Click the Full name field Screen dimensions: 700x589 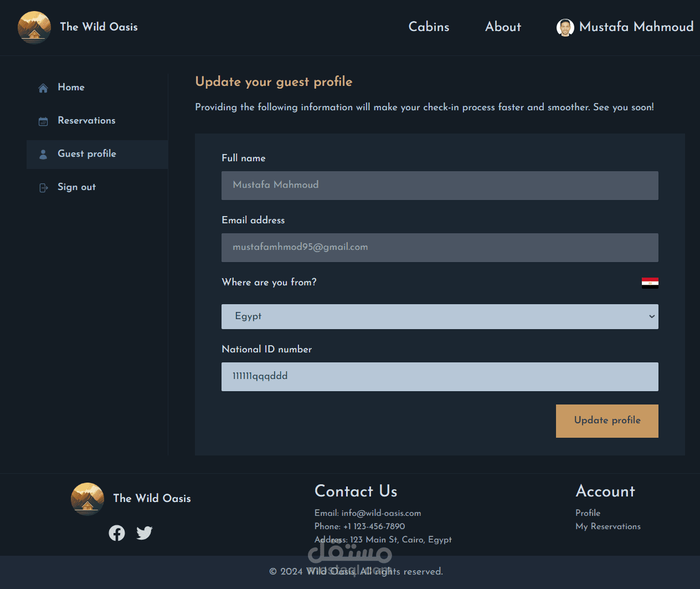tap(440, 186)
